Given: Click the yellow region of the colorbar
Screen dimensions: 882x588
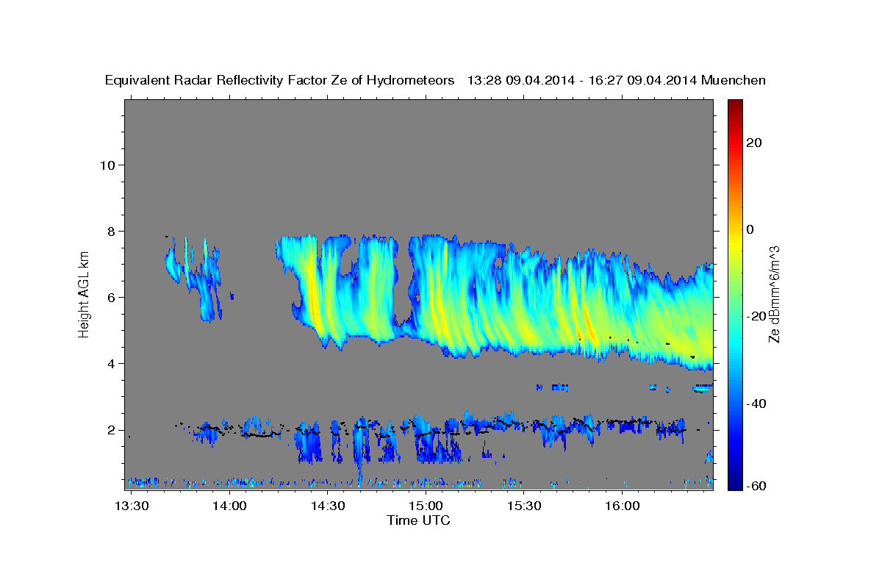Looking at the screenshot, I should 735,243.
